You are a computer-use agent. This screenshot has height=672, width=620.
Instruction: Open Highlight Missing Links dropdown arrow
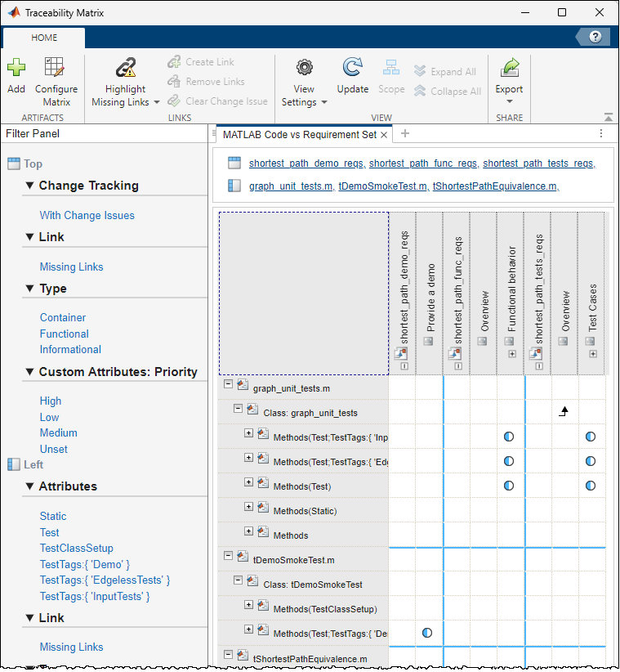(x=157, y=102)
